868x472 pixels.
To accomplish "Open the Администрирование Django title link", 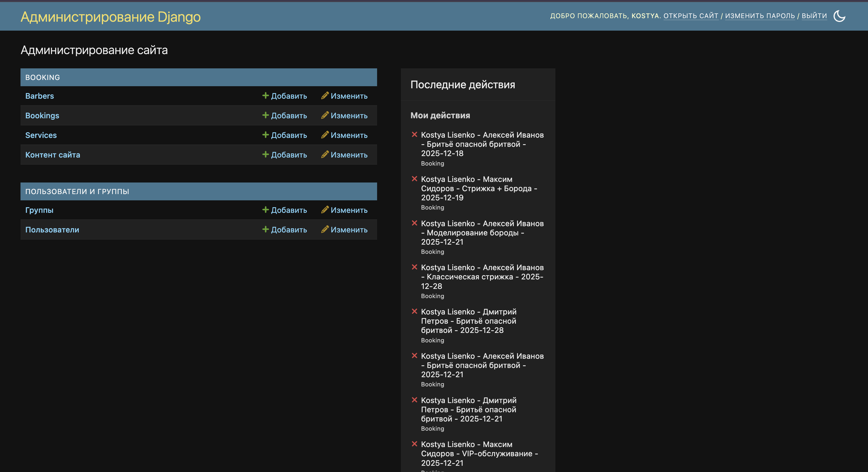I will point(111,17).
